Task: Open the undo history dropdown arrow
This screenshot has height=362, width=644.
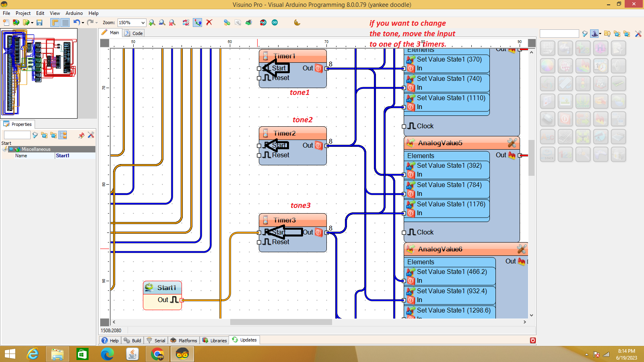Action: click(83, 23)
